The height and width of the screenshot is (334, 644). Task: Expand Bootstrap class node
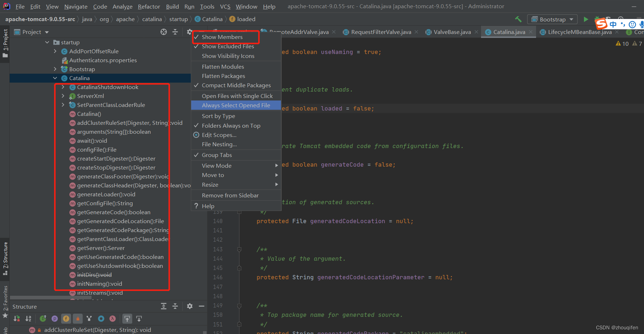(x=55, y=69)
